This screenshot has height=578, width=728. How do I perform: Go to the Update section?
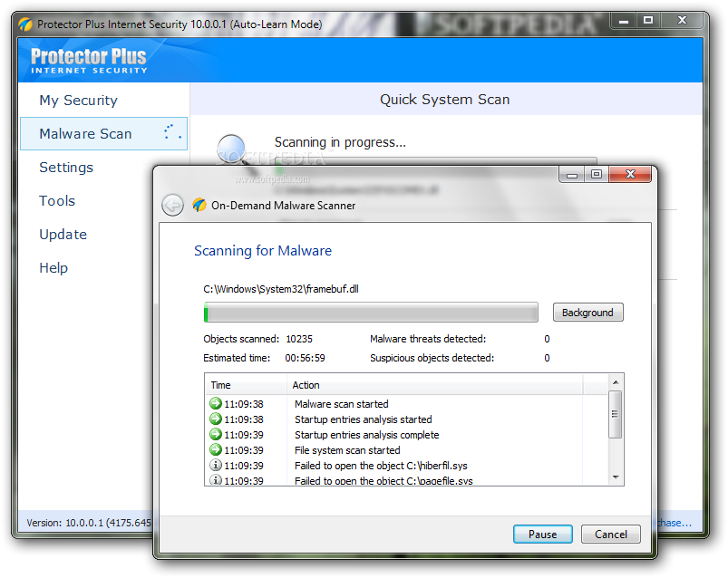click(63, 235)
